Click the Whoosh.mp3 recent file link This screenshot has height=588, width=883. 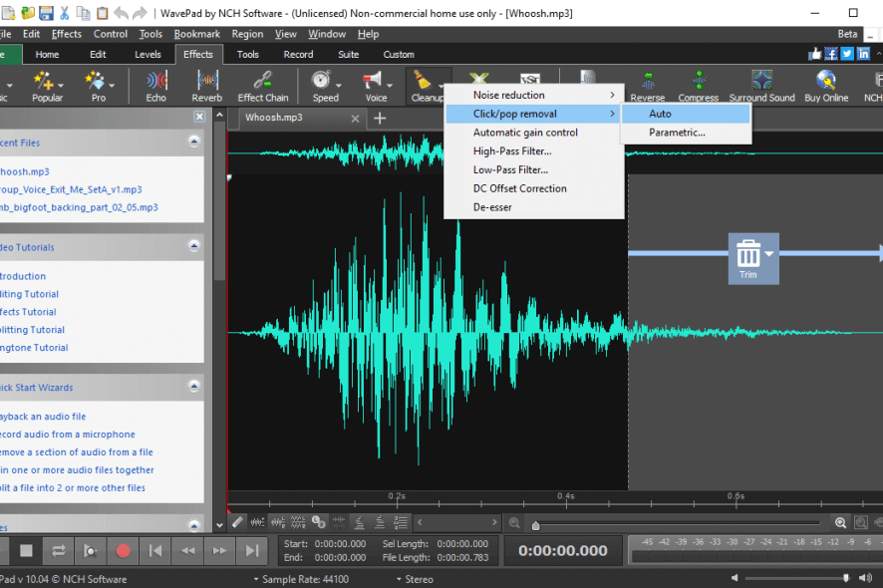[25, 171]
